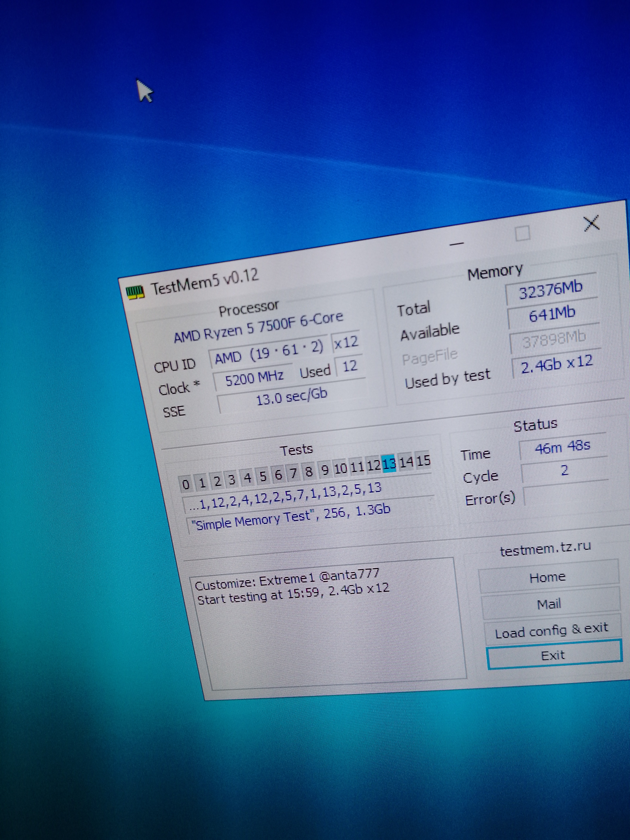Click test number 8 in the Tests row
630x840 pixels.
[309, 472]
